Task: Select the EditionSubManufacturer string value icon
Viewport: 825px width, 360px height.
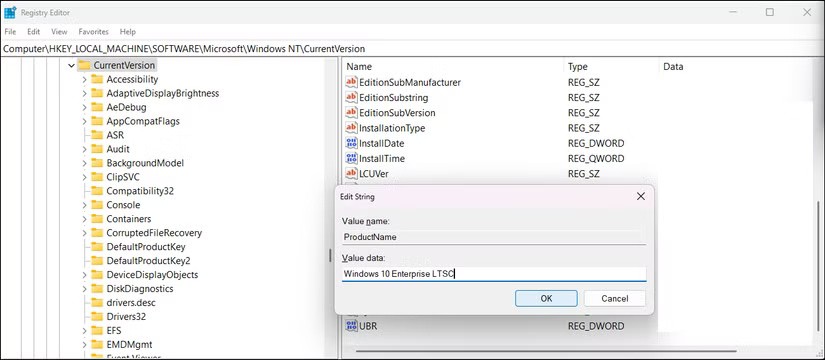Action: point(351,82)
